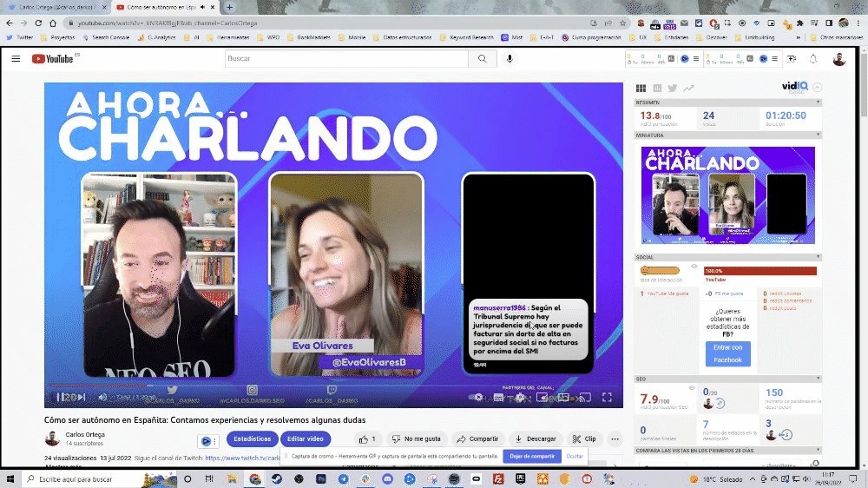
Task: Open the Proyectos bookmarks folder
Action: tap(57, 37)
